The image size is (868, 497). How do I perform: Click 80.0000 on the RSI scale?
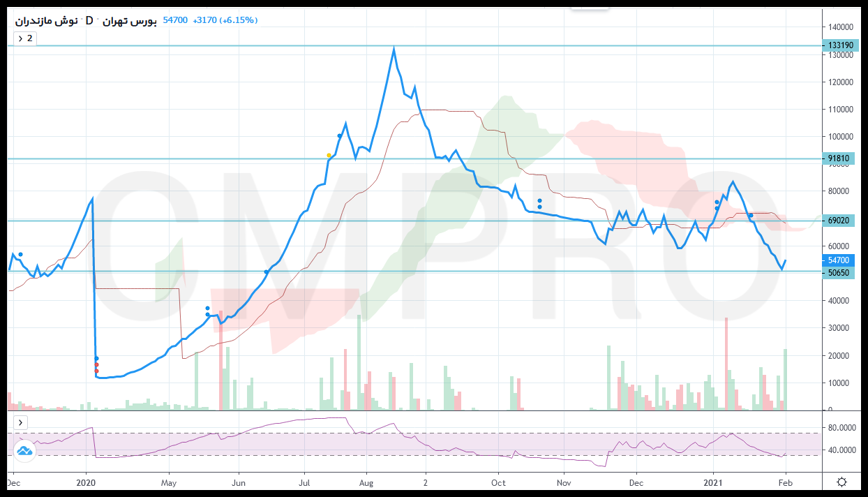click(x=841, y=427)
